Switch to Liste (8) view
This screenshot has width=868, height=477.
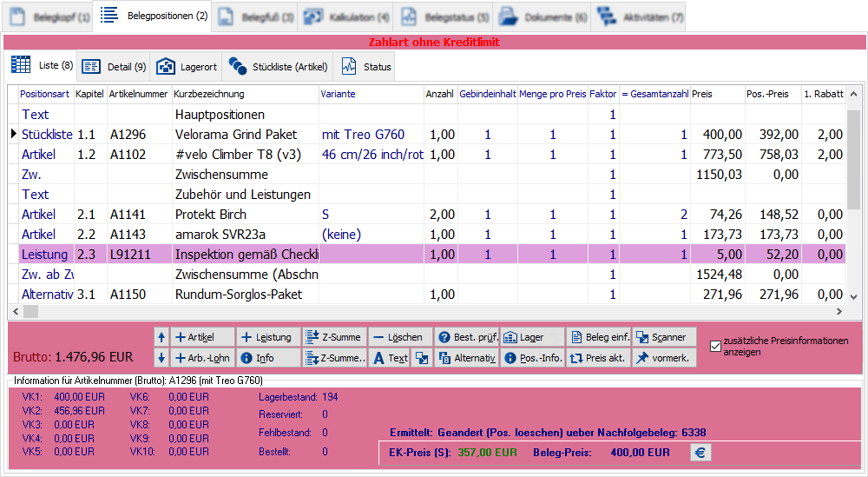(x=42, y=65)
